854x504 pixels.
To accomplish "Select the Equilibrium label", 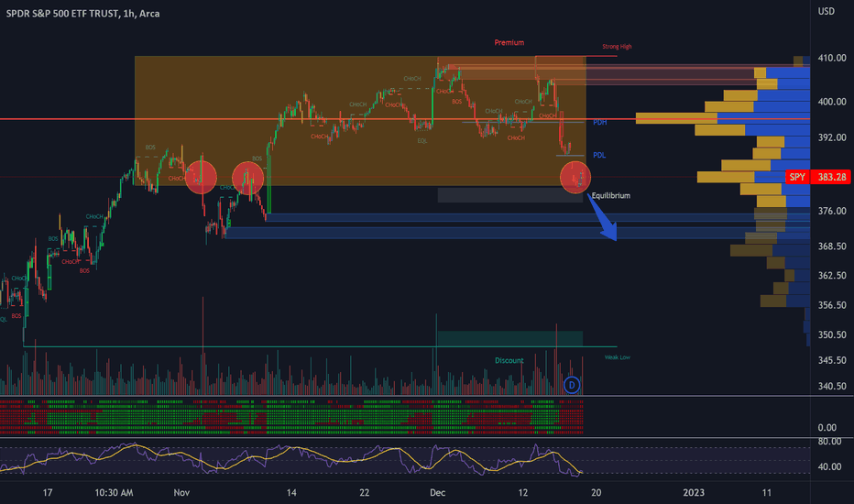I will 611,195.
